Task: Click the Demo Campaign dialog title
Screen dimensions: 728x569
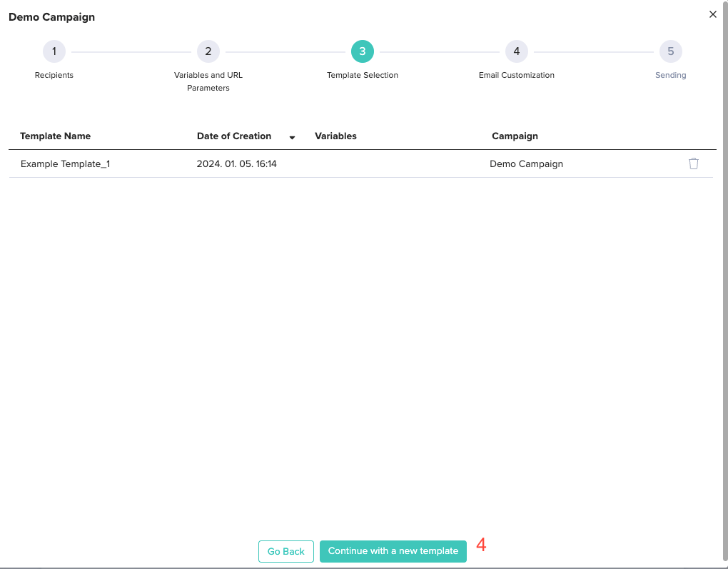Action: click(51, 17)
